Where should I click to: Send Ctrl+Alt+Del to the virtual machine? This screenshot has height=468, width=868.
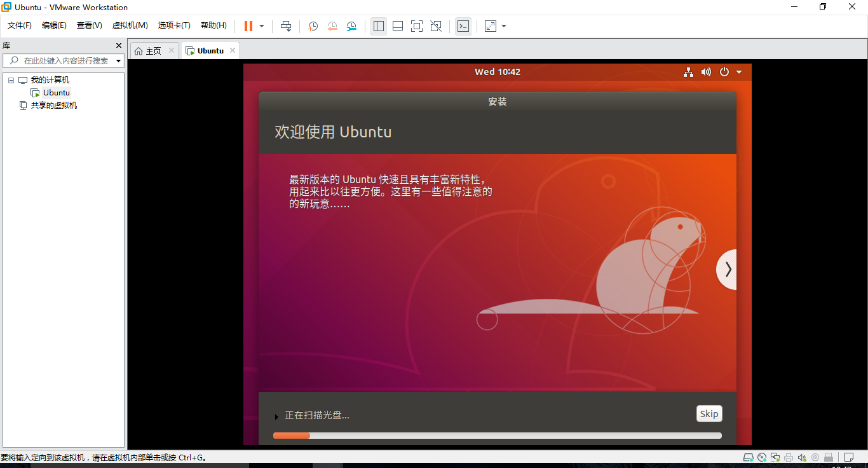point(286,26)
